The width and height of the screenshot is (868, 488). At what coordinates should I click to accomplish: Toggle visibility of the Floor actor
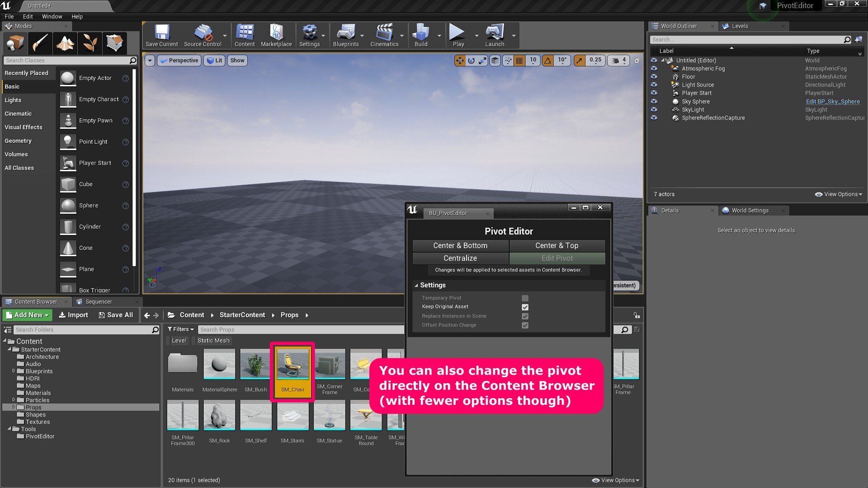(654, 76)
